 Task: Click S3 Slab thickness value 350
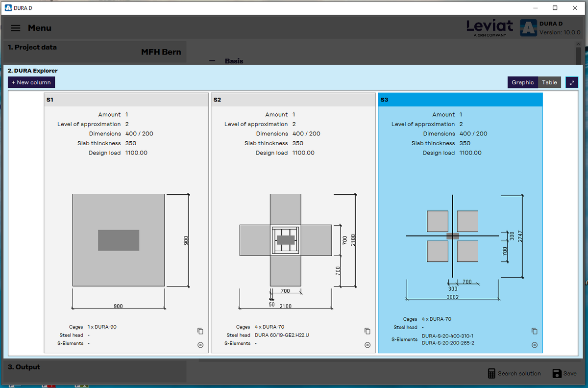(x=465, y=143)
